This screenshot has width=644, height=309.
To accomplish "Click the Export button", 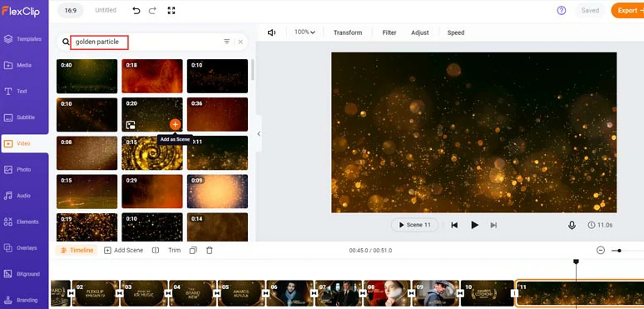I will pyautogui.click(x=628, y=11).
